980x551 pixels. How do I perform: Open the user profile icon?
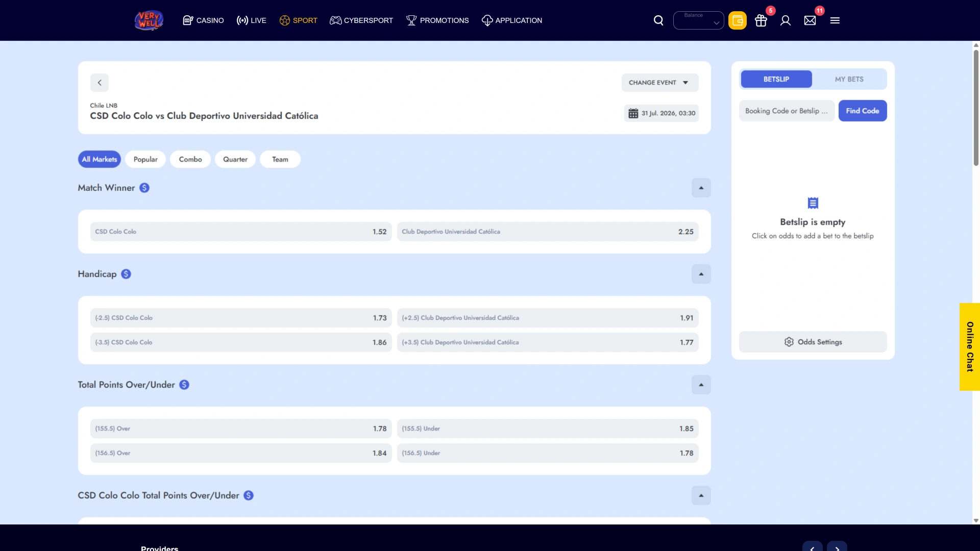point(786,20)
